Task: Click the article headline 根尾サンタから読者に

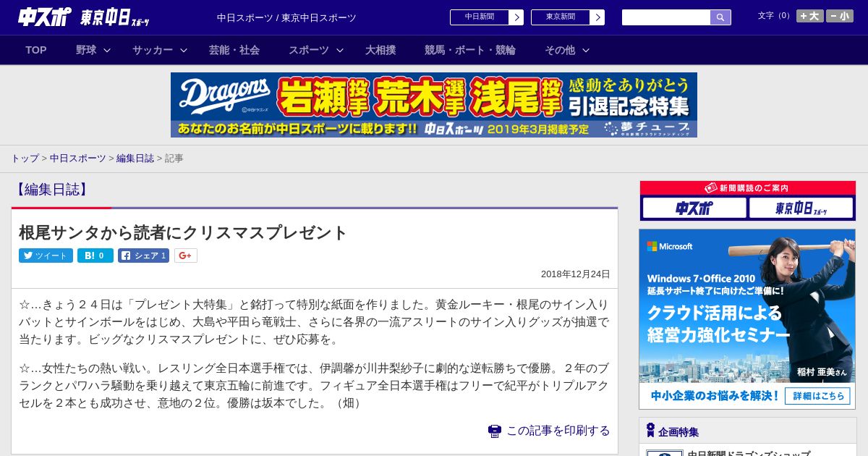Action: click(183, 232)
